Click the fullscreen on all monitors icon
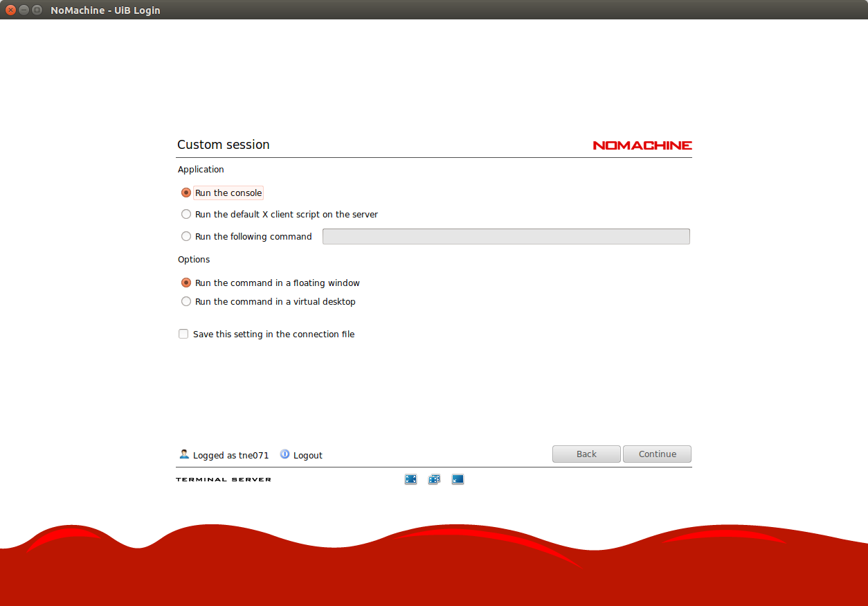 click(434, 479)
